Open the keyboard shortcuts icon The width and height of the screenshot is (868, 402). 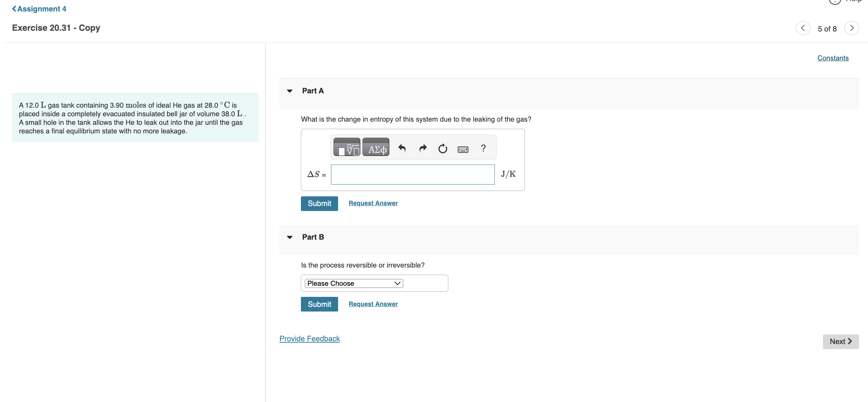point(463,149)
